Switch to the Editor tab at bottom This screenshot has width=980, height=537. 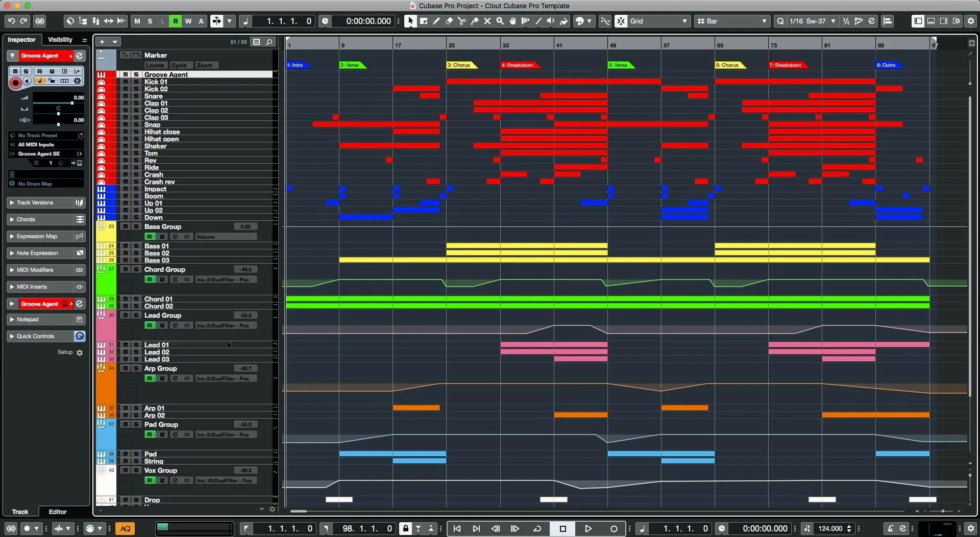[x=58, y=512]
